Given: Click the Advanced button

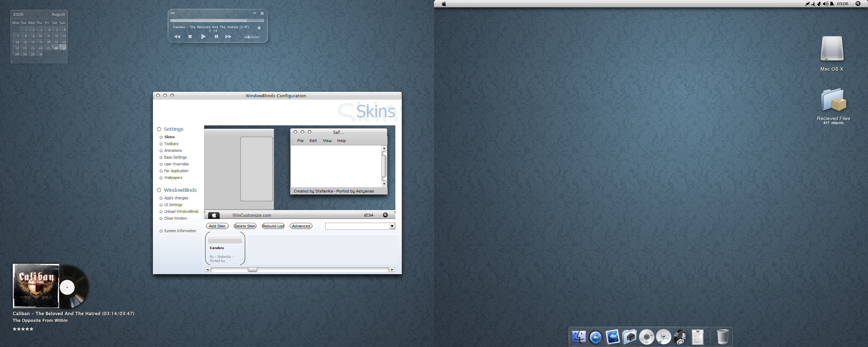Looking at the screenshot, I should [301, 226].
